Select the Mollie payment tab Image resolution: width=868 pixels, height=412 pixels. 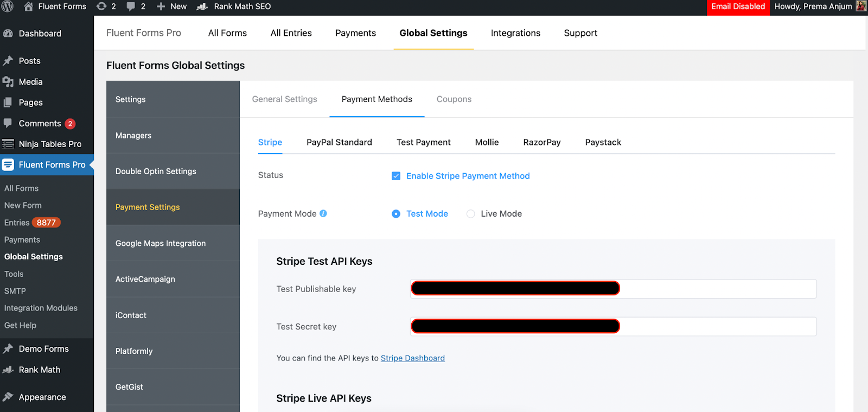tap(487, 142)
